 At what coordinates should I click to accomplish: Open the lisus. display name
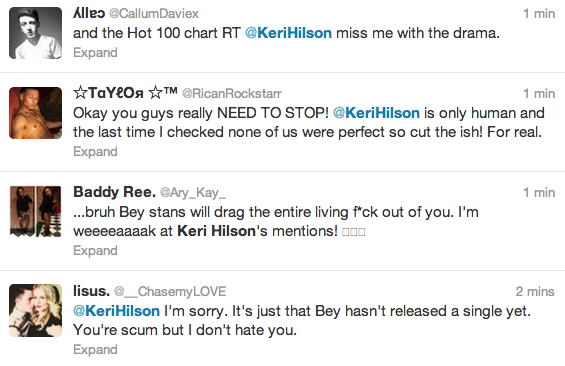tap(91, 291)
